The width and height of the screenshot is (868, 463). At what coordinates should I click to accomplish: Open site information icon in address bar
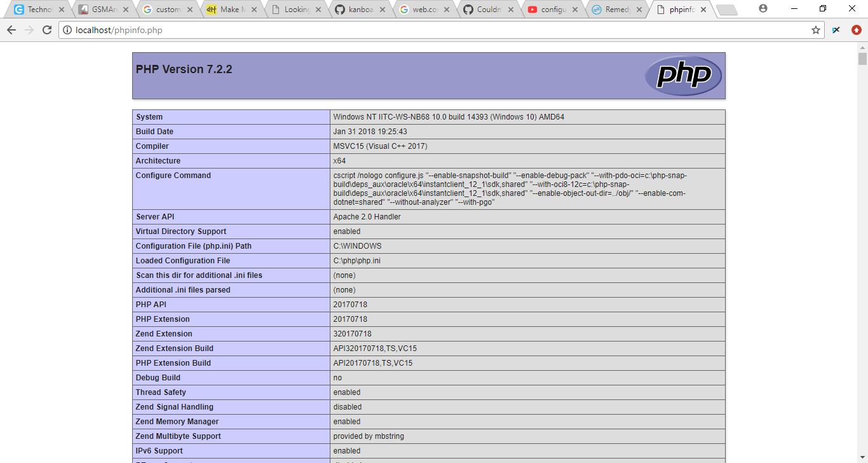[67, 30]
